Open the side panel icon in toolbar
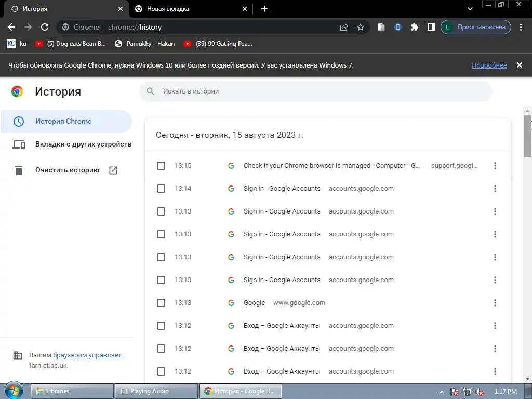 coord(431,27)
